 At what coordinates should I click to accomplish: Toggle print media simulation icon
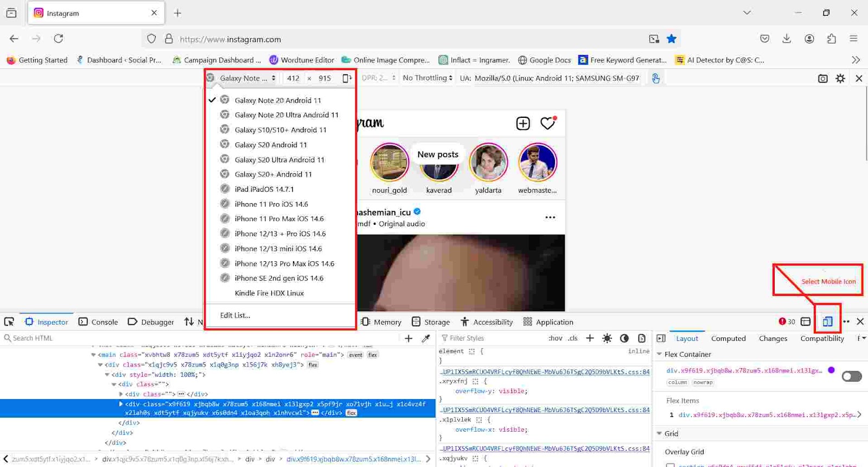pyautogui.click(x=642, y=338)
